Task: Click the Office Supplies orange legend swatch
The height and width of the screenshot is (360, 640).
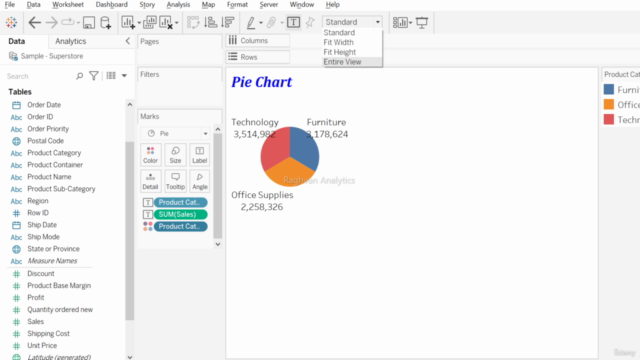Action: 609,104
